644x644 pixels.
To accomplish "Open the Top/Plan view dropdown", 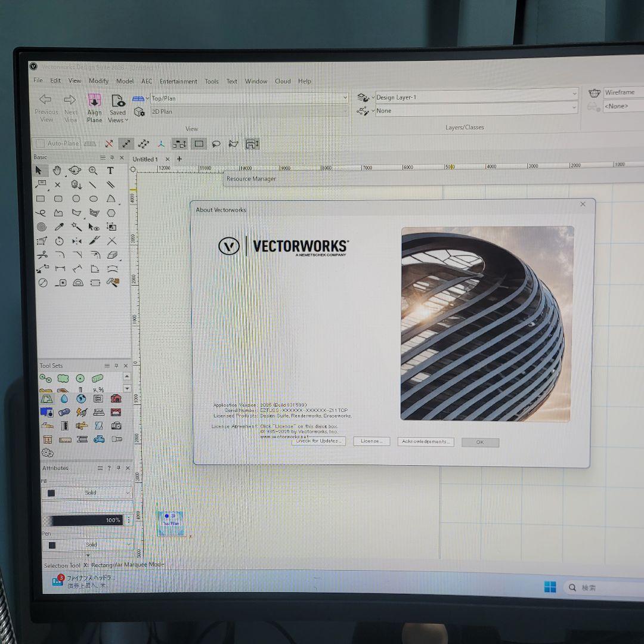I will point(345,98).
